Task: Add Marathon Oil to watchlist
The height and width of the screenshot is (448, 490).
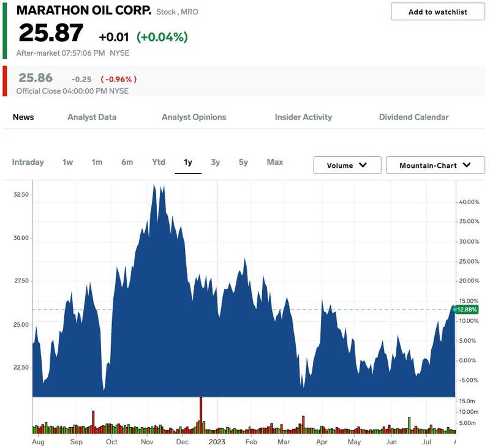Action: tap(437, 12)
